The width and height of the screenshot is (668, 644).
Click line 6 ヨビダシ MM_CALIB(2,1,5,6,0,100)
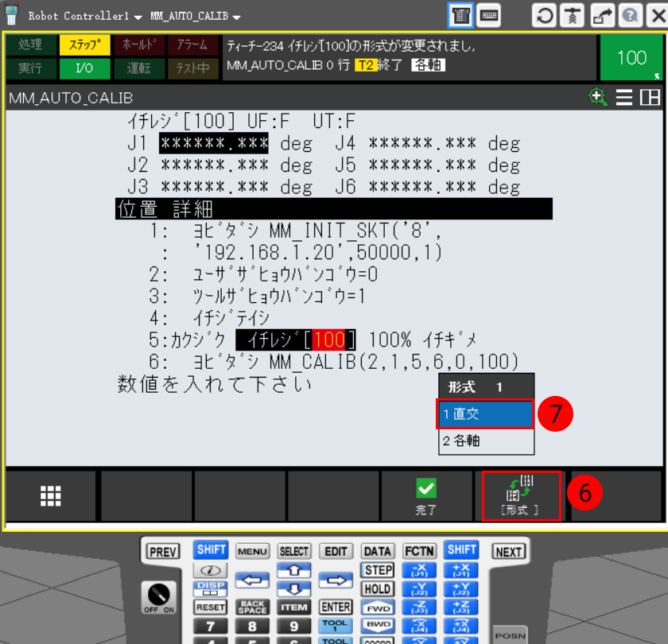(x=334, y=362)
